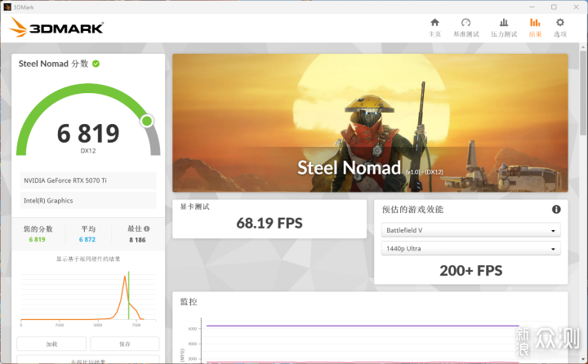Click the Steel Nomad score heading

point(53,64)
